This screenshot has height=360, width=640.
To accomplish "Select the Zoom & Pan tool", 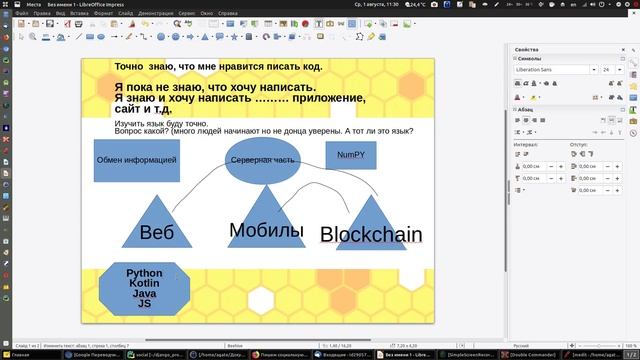I will click(x=33, y=37).
